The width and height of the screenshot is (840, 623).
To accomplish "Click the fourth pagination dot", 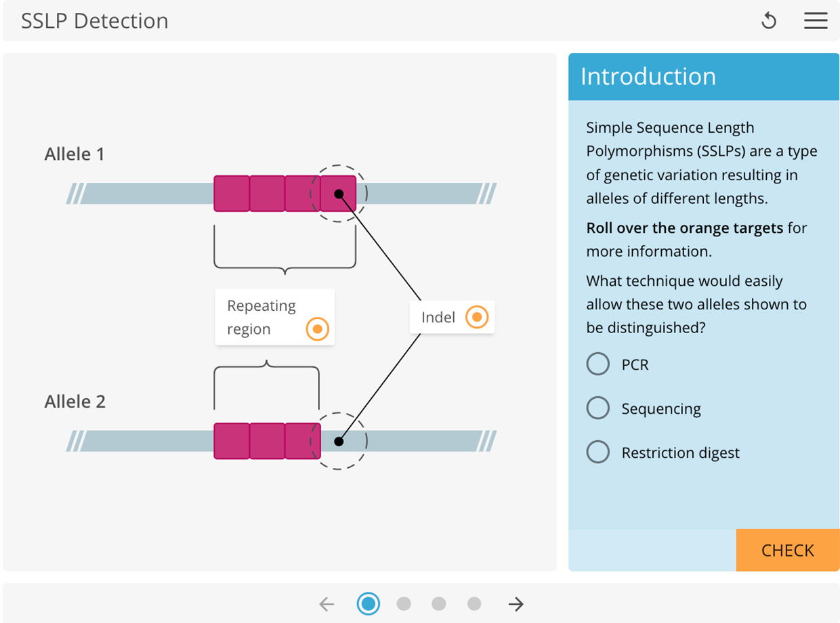I will pyautogui.click(x=474, y=603).
